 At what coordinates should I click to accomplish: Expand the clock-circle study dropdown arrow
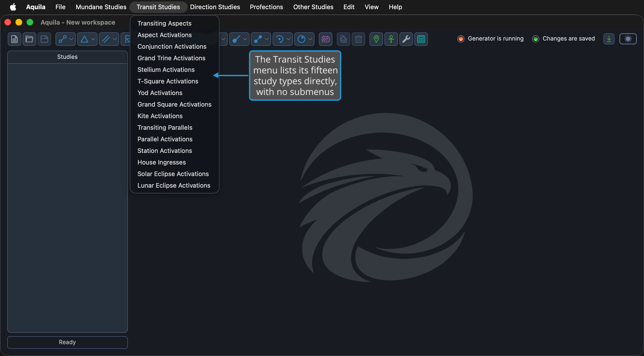click(310, 39)
